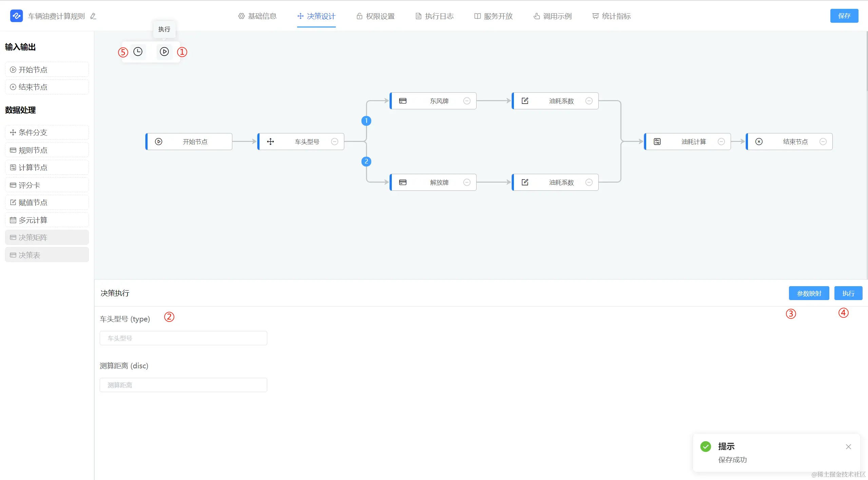The image size is (868, 480).
Task: Remove the 东风牌 node via minus icon
Action: coord(467,101)
